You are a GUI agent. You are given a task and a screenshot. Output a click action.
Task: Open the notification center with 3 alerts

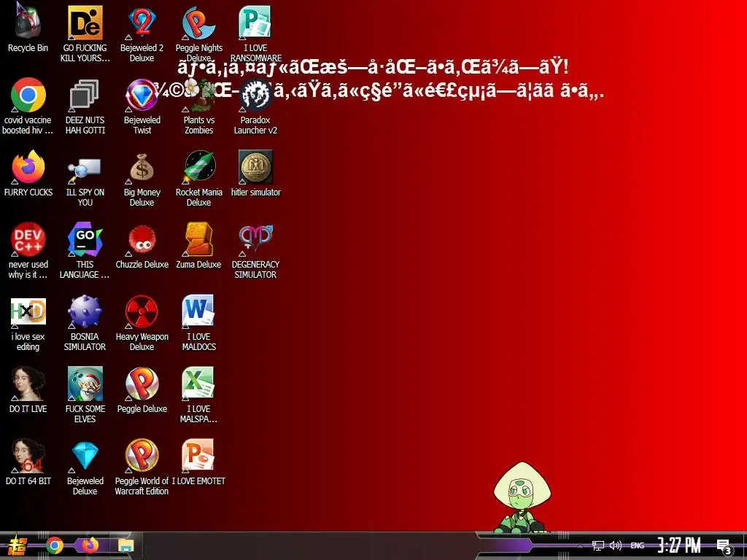point(724,546)
